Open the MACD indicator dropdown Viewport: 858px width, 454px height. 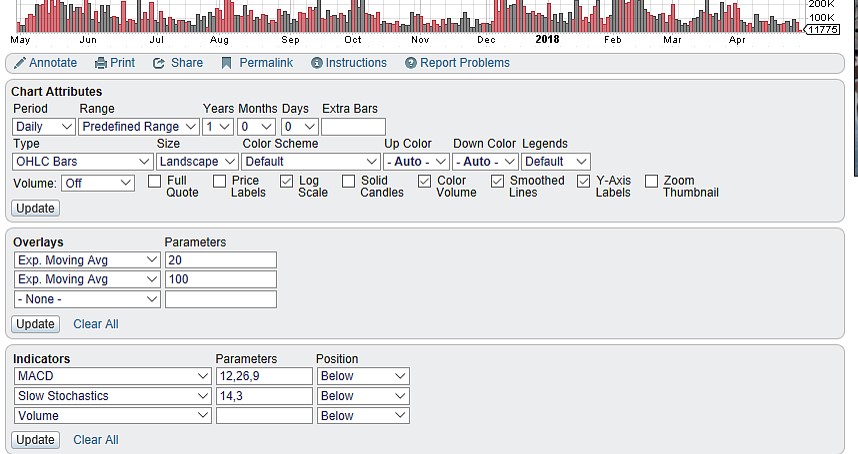[x=112, y=376]
